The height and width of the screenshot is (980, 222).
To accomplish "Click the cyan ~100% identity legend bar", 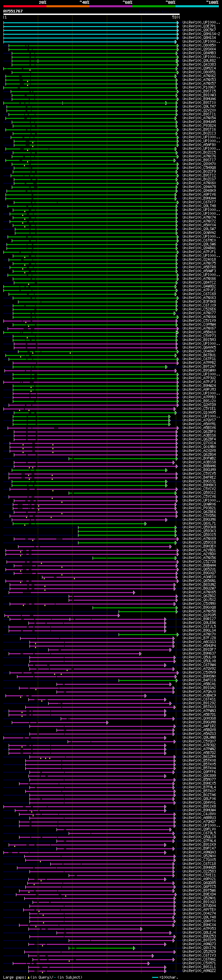I will (x=197, y=7).
